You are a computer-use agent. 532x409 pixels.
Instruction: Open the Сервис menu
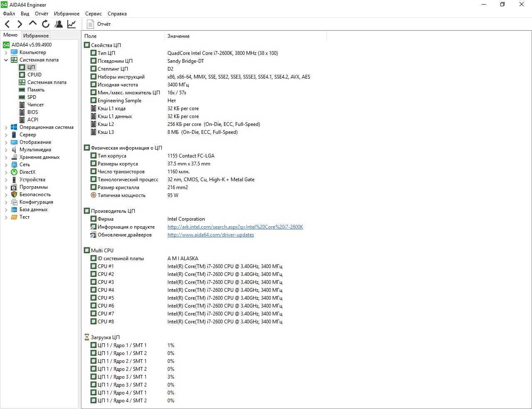94,14
